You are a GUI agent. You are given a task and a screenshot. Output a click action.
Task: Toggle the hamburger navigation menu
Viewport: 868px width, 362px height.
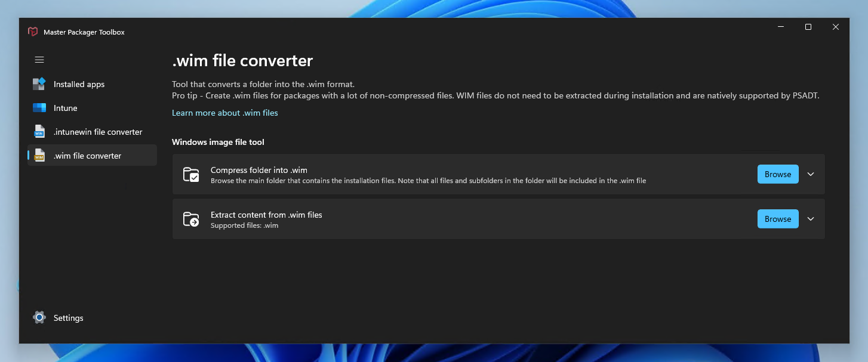[x=39, y=60]
